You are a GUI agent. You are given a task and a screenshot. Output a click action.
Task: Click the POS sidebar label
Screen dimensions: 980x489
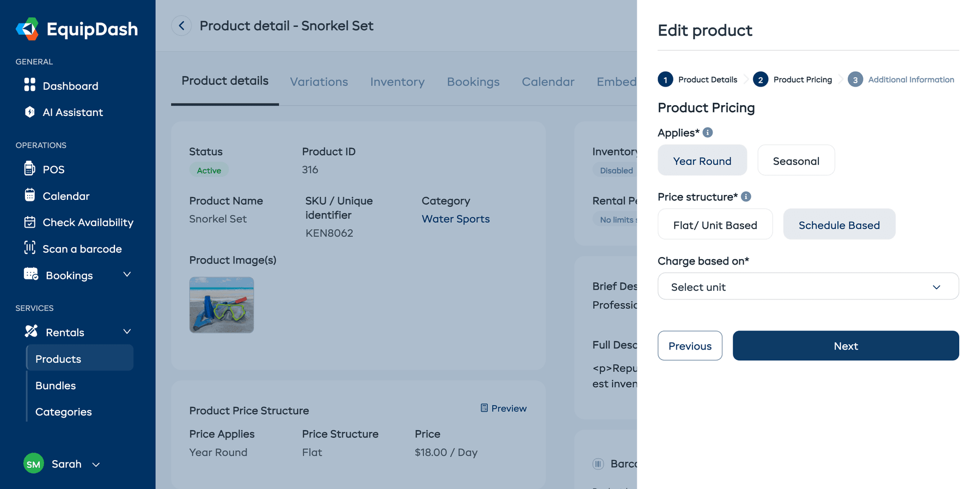[54, 169]
